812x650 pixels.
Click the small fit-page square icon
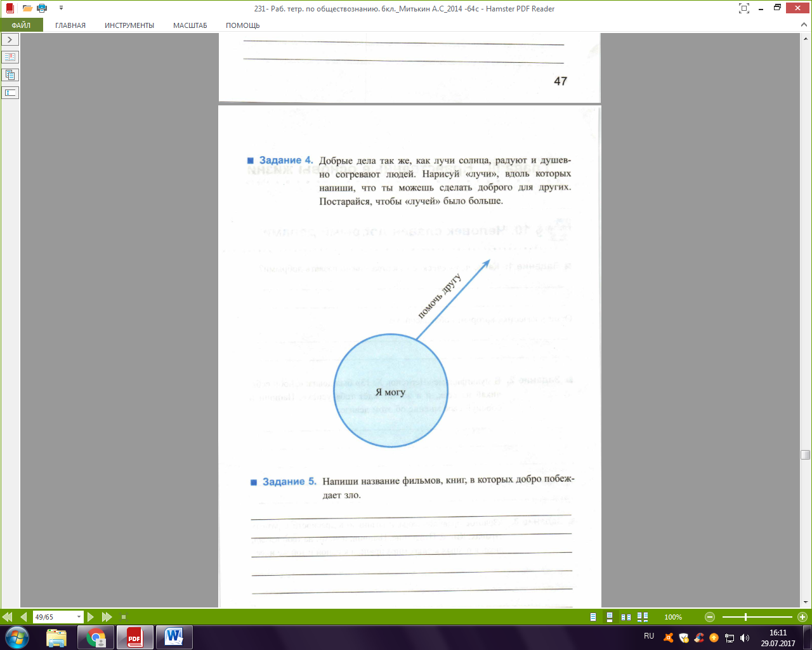coord(124,617)
